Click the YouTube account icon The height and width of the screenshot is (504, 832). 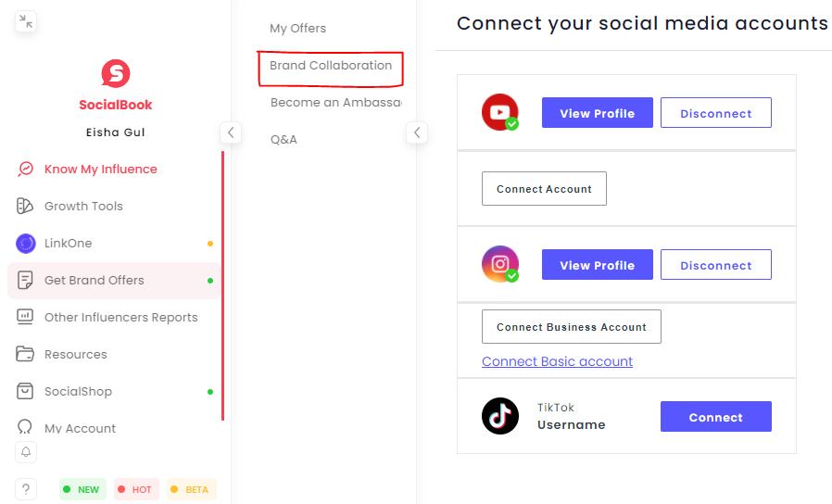pyautogui.click(x=499, y=112)
